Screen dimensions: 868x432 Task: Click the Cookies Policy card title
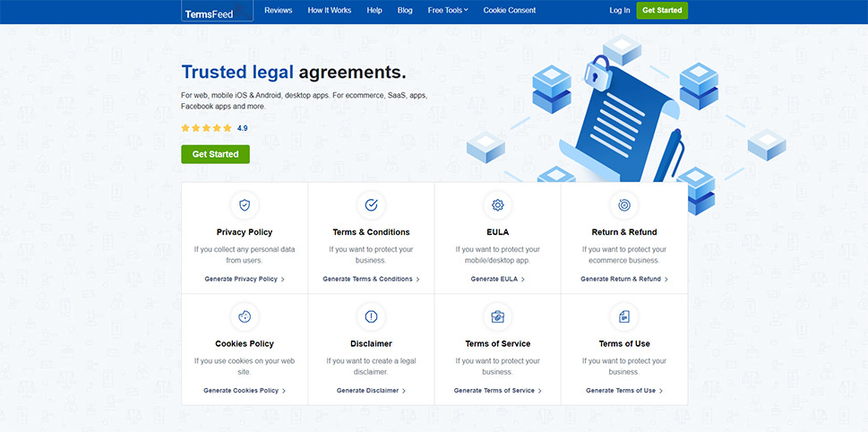click(245, 343)
